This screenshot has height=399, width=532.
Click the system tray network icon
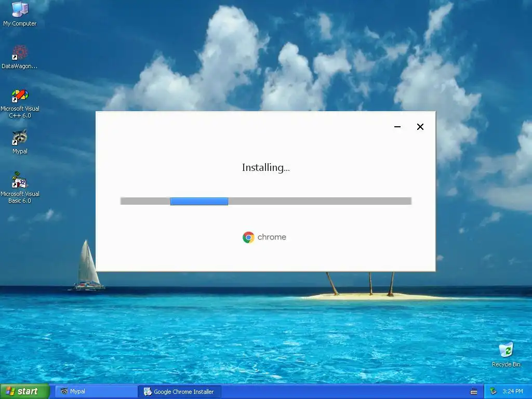point(493,391)
